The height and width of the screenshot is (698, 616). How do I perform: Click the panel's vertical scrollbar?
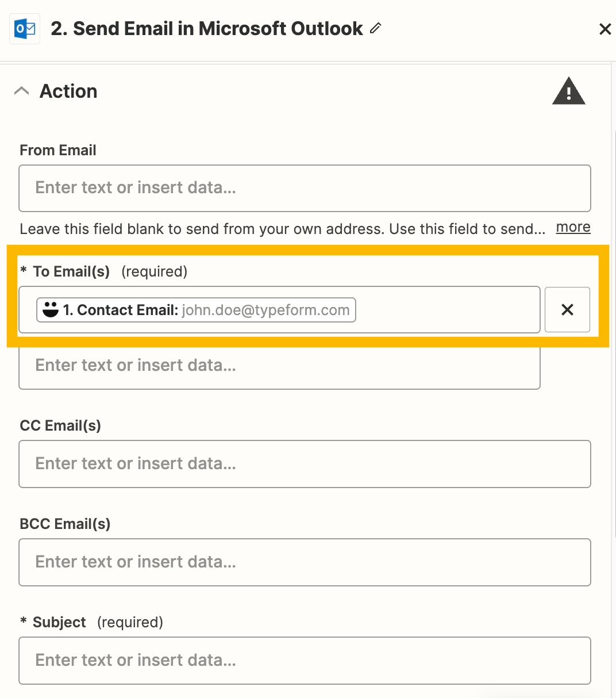tap(613, 333)
